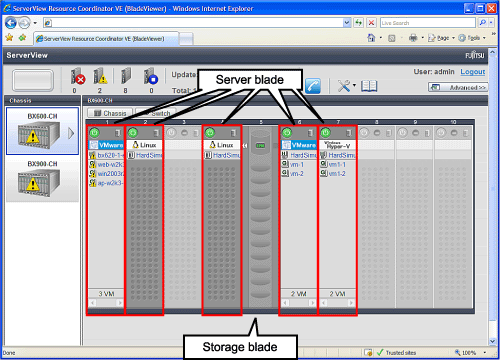Viewport: 500px width, 360px height.
Task: Click slot 1 blade horizontal scrollbar
Action: tap(106, 303)
